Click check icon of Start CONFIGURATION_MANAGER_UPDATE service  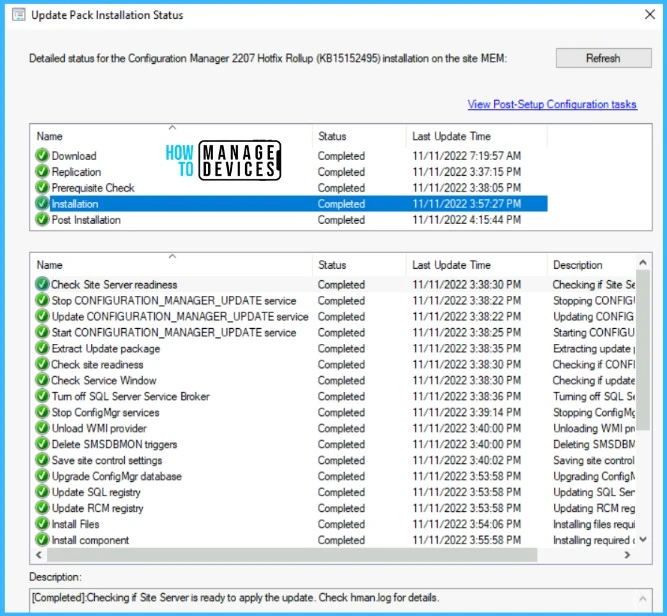coord(42,332)
